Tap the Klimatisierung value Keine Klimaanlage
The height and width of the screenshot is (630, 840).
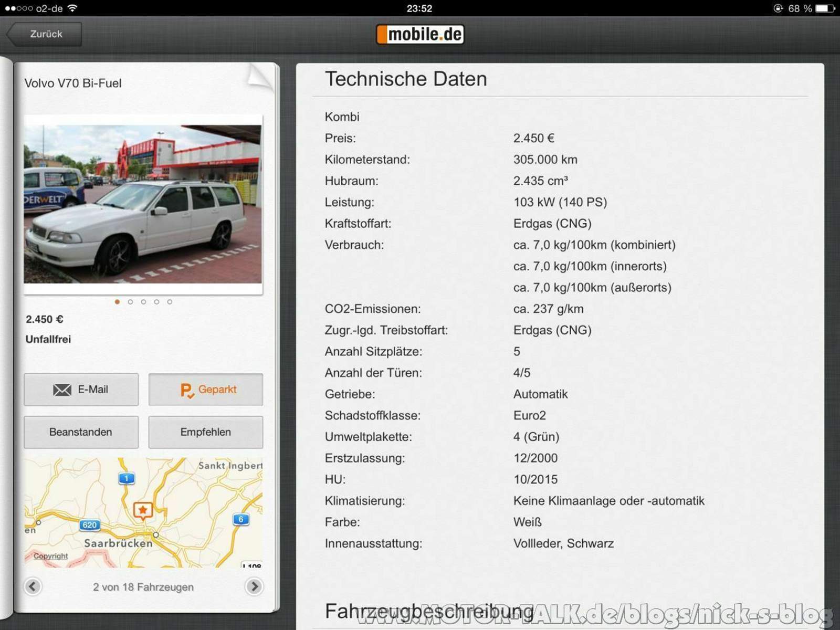pyautogui.click(x=609, y=501)
